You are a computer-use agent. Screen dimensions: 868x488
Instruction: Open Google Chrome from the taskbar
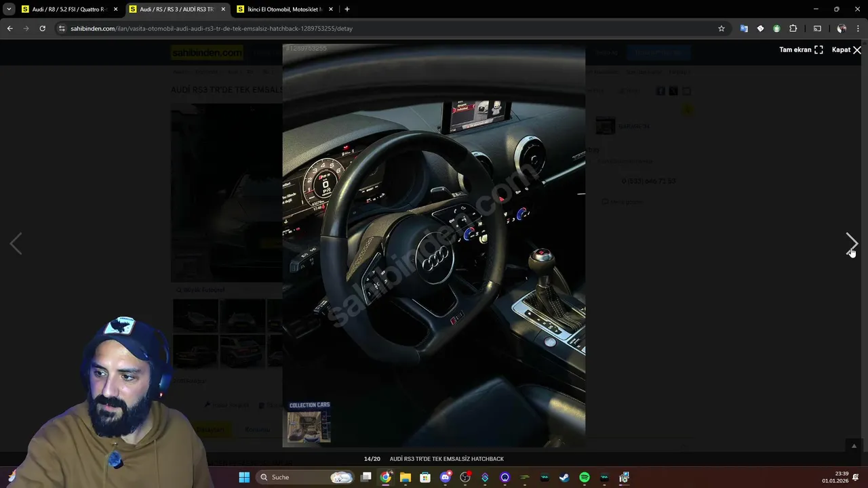tap(386, 477)
